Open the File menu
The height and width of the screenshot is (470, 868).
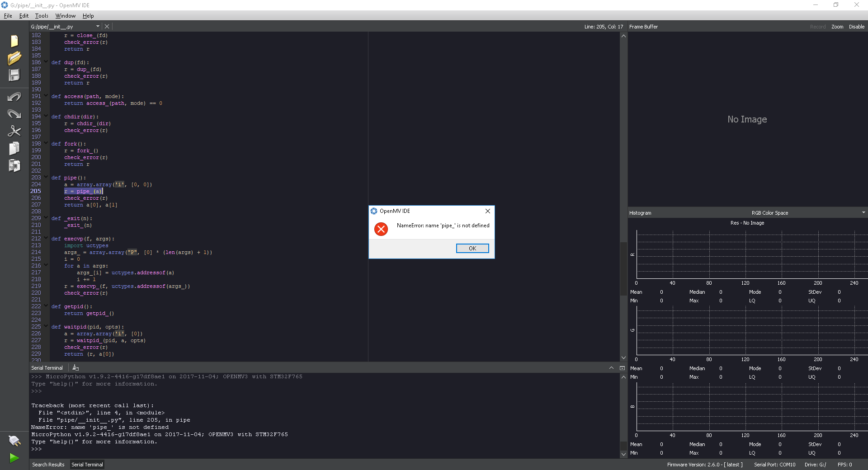[8, 16]
